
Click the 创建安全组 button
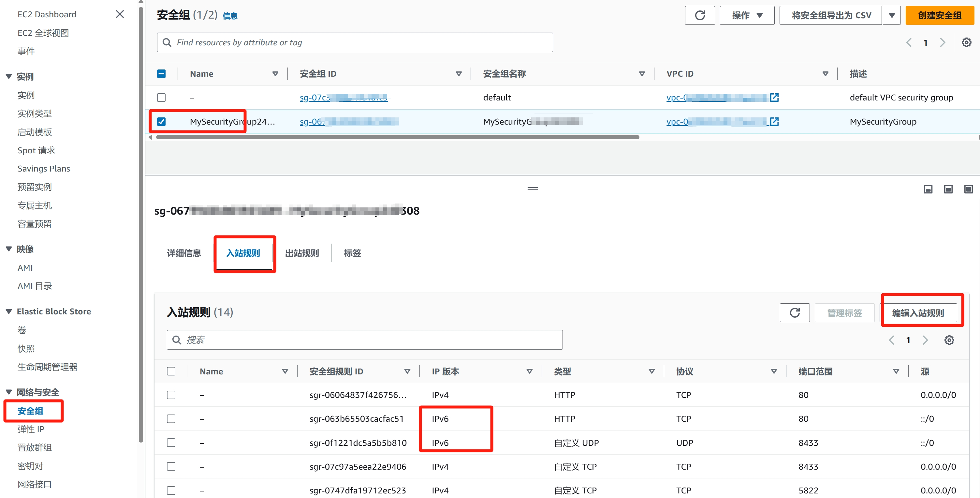tap(939, 15)
